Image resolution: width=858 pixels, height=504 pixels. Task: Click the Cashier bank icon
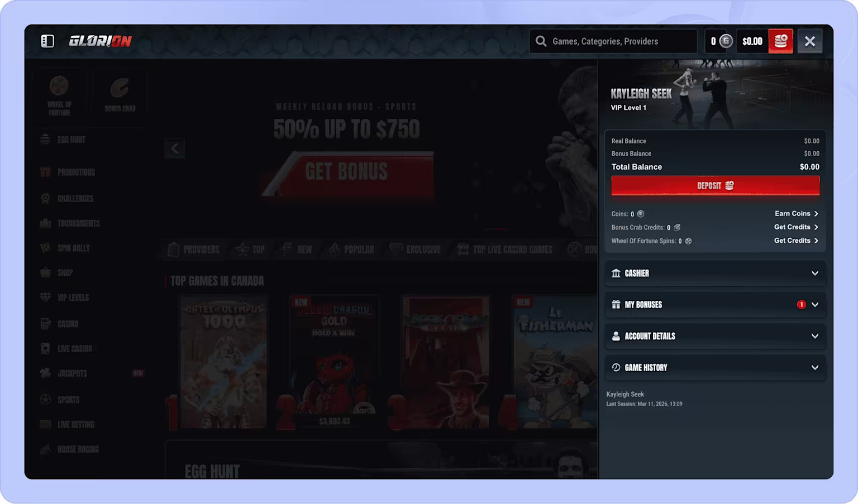(616, 273)
